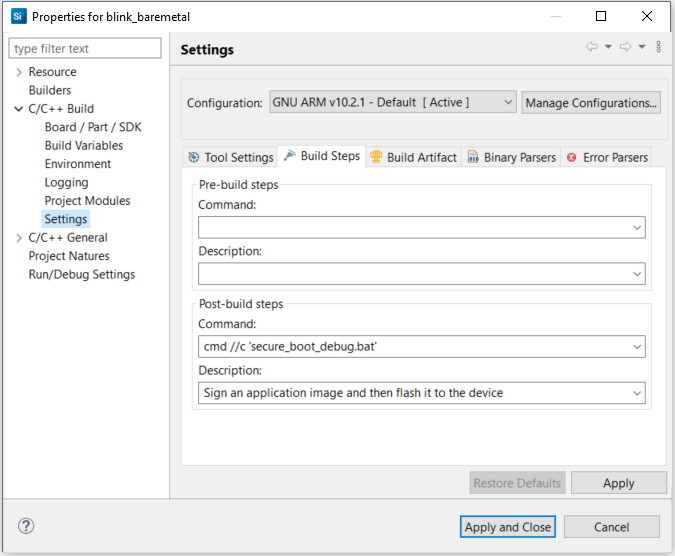This screenshot has height=556, width=675.
Task: Open the view menu three-dots icon
Action: coord(658,47)
